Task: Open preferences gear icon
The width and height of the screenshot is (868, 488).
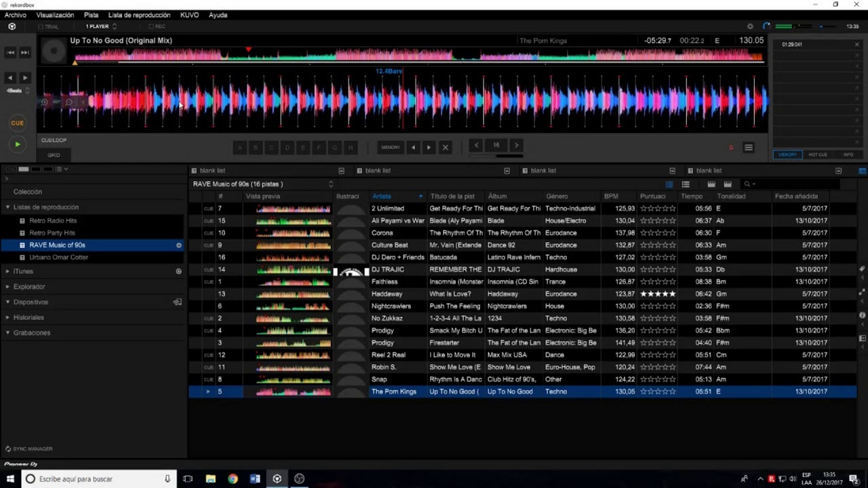Action: pos(750,26)
